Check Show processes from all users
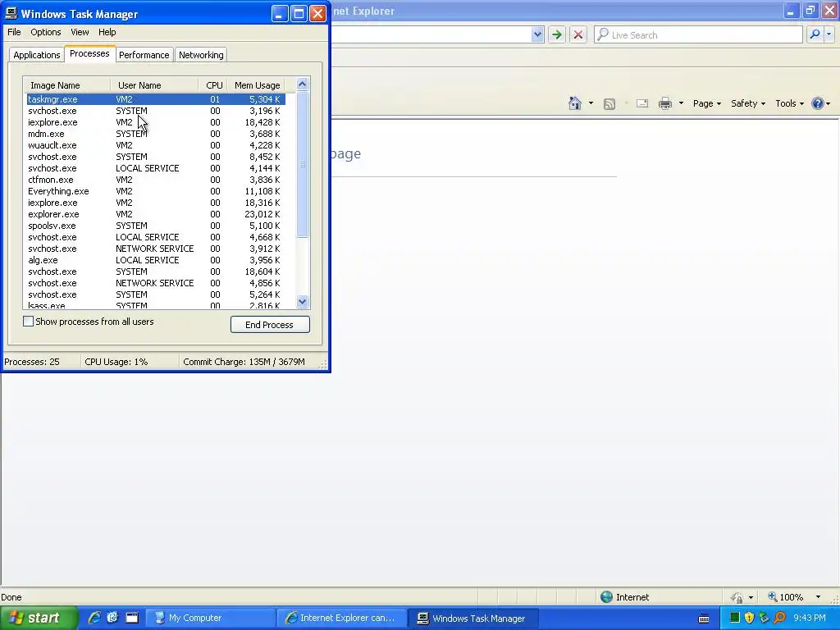The width and height of the screenshot is (840, 630). pos(29,322)
